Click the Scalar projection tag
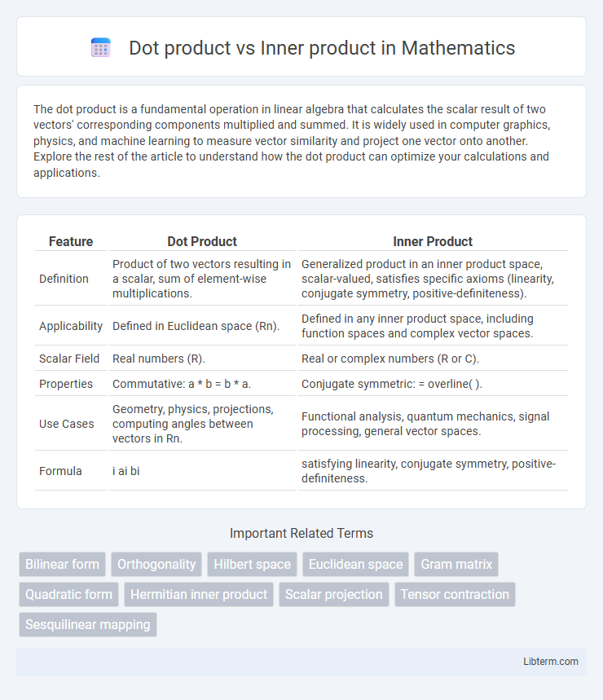603x700 pixels. 334,594
